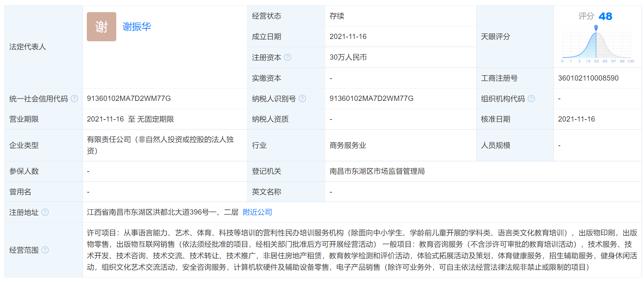The image size is (644, 282).
Task: Open the help tooltip icon for 纳税人识别号
Action: [x=302, y=99]
